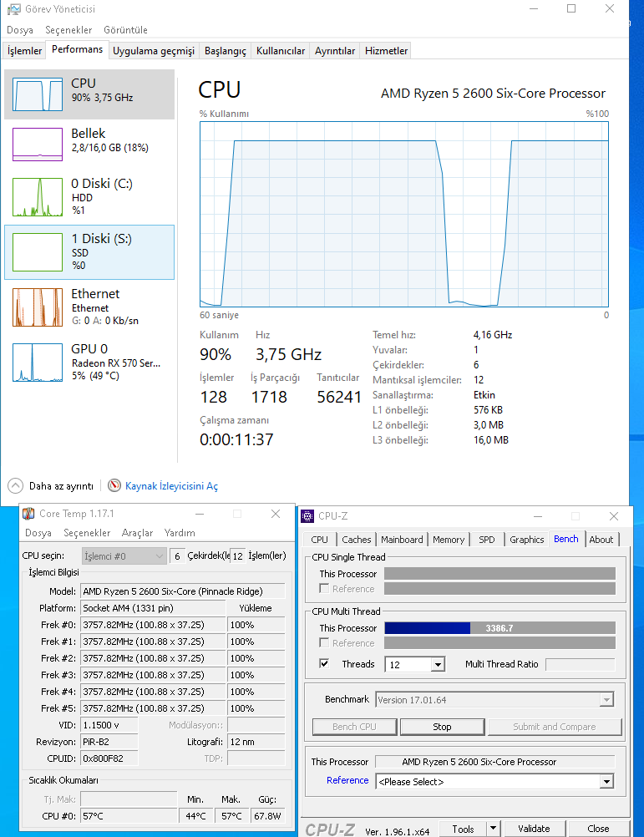The width and height of the screenshot is (644, 837).
Task: Close the Core Temp window
Action: (276, 514)
